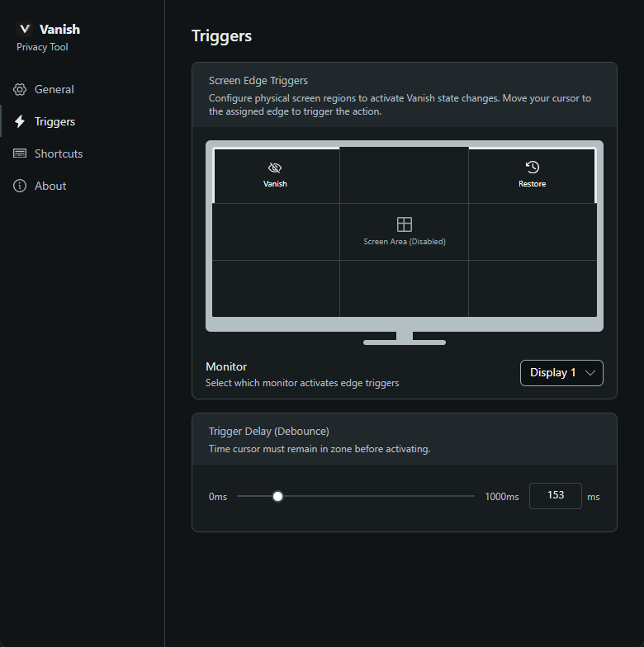Screen dimensions: 644x647
Task: Select the Triggers sidebar item
Action: 83,121
